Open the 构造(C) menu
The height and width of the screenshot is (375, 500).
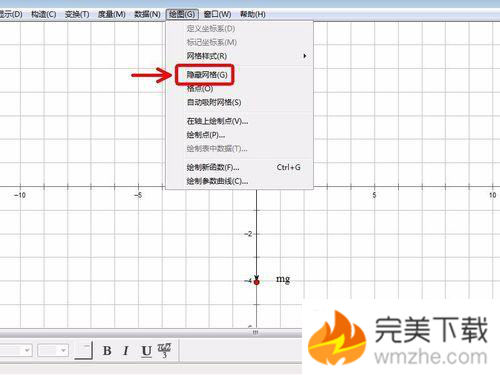[x=44, y=14]
